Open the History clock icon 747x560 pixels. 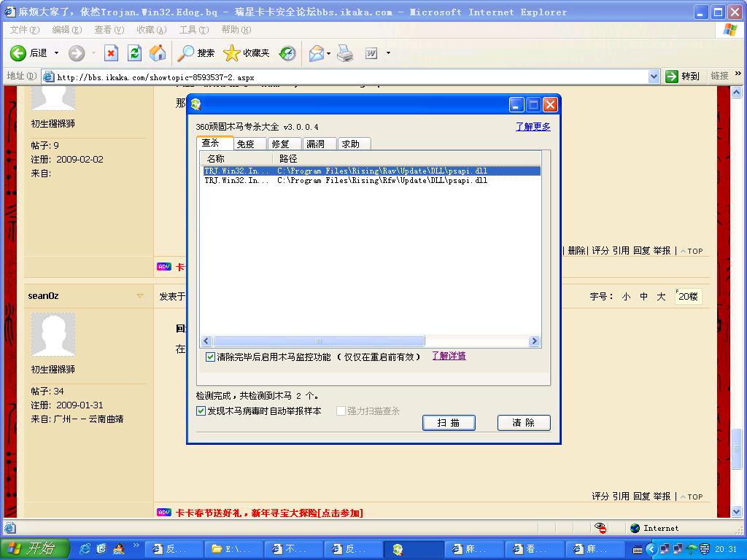coord(287,53)
